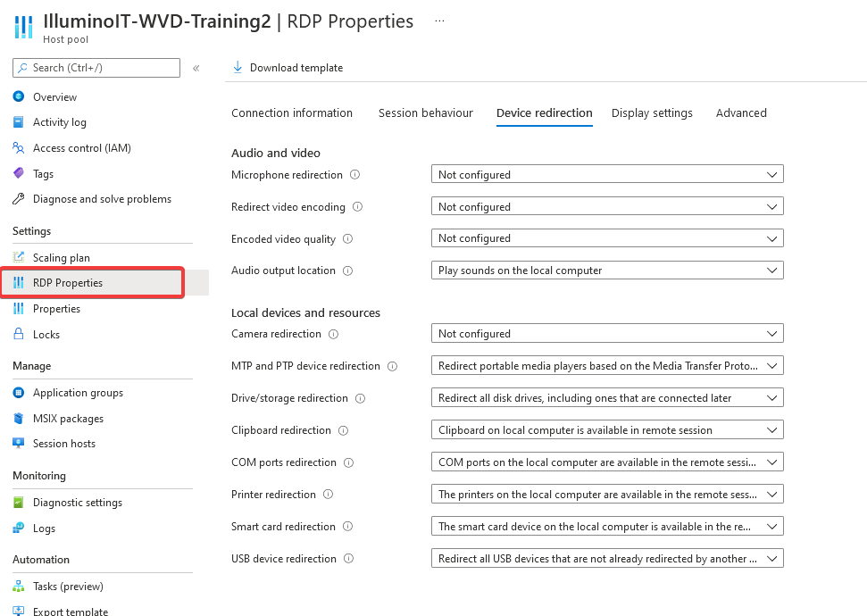This screenshot has height=616, width=867.
Task: Click the info icon beside Printer redirection
Action: coord(328,495)
